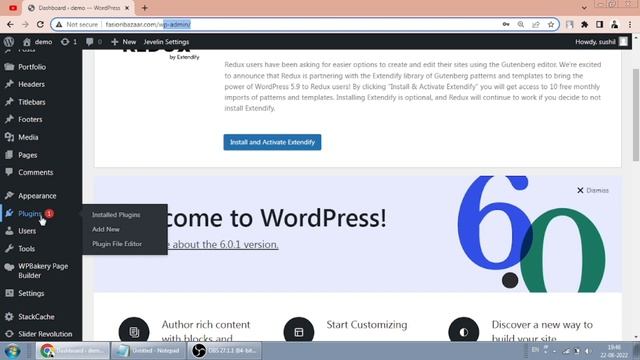Select Plugin File Editor submenu item
Image resolution: width=640 pixels, height=360 pixels.
tap(117, 244)
